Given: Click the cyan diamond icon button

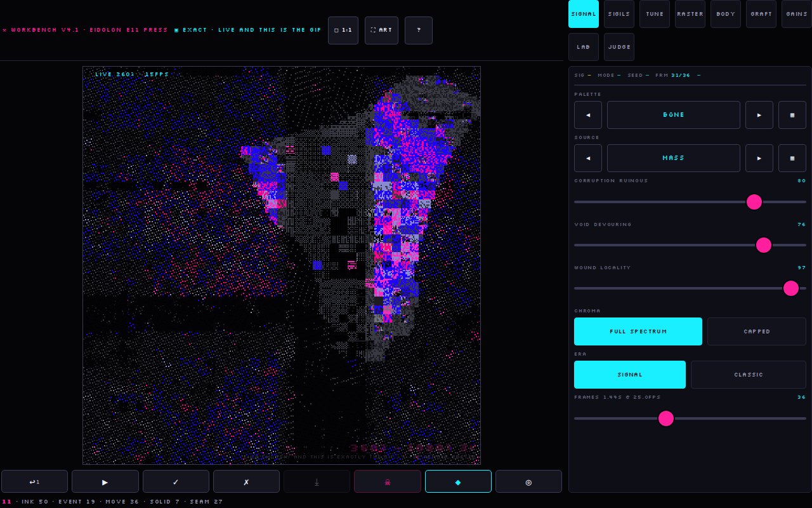Looking at the screenshot, I should point(458,481).
